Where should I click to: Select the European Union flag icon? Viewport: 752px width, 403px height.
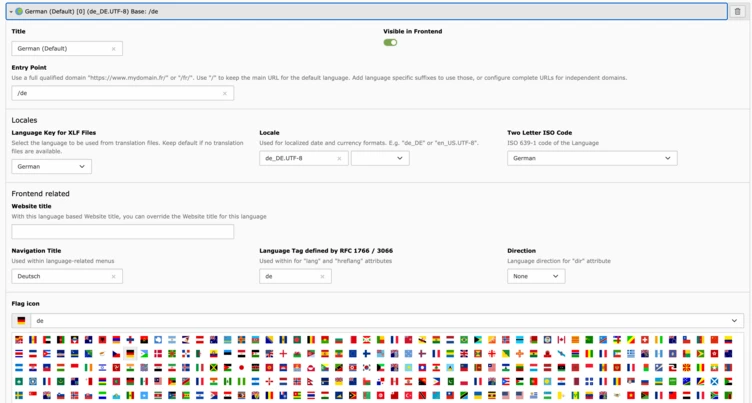[353, 354]
